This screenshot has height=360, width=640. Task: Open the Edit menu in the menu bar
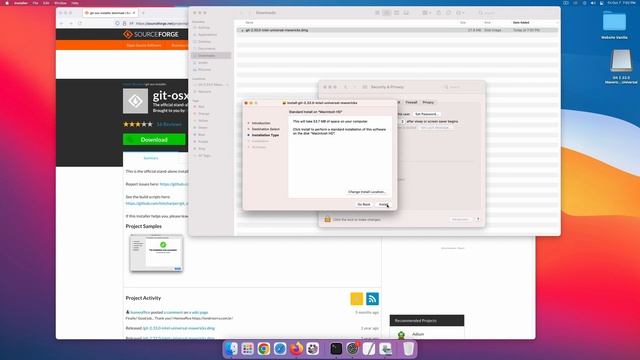point(46,3)
